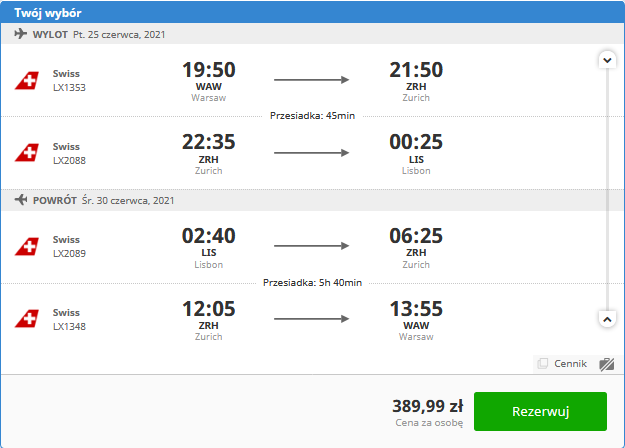The height and width of the screenshot is (448, 625).
Task: Click the Przesiadka: 5h 40min layover label
Action: pos(312,283)
